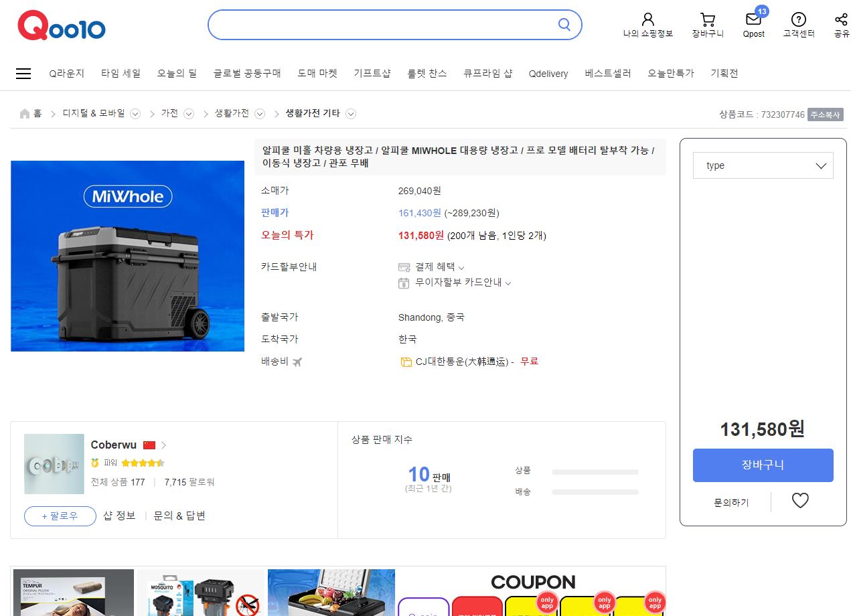Screen dimensions: 851x616
Task: Open 고객센터 help icon
Action: (x=799, y=19)
